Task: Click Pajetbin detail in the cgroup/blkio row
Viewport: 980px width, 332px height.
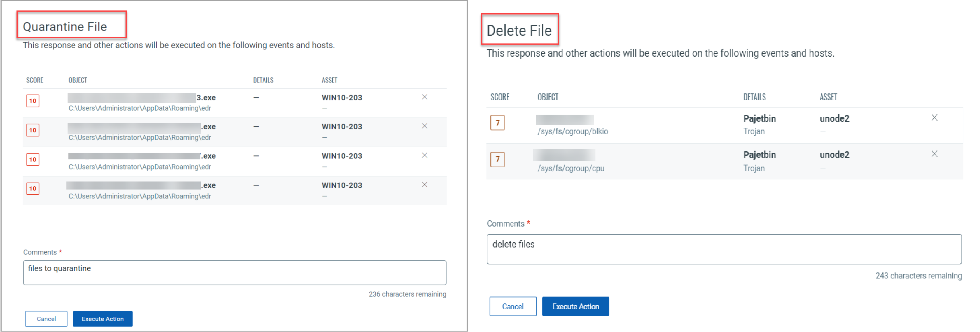Action: click(760, 119)
